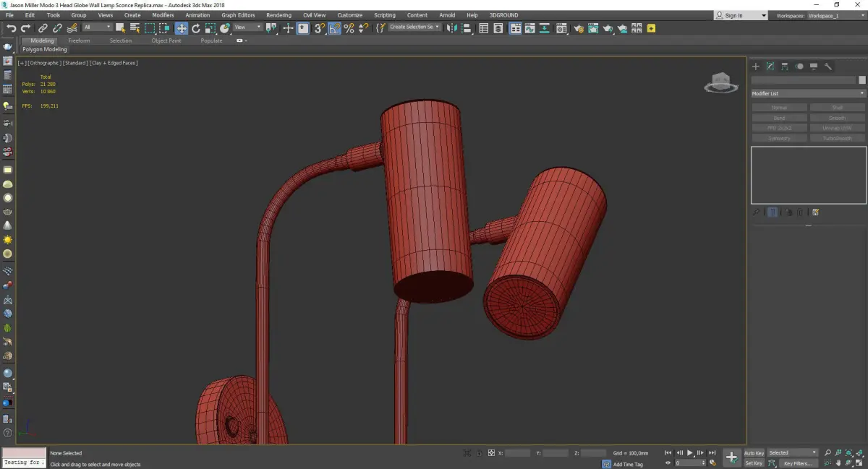Image resolution: width=868 pixels, height=469 pixels.
Task: Switch to the Freeform ribbon tab
Action: [79, 40]
